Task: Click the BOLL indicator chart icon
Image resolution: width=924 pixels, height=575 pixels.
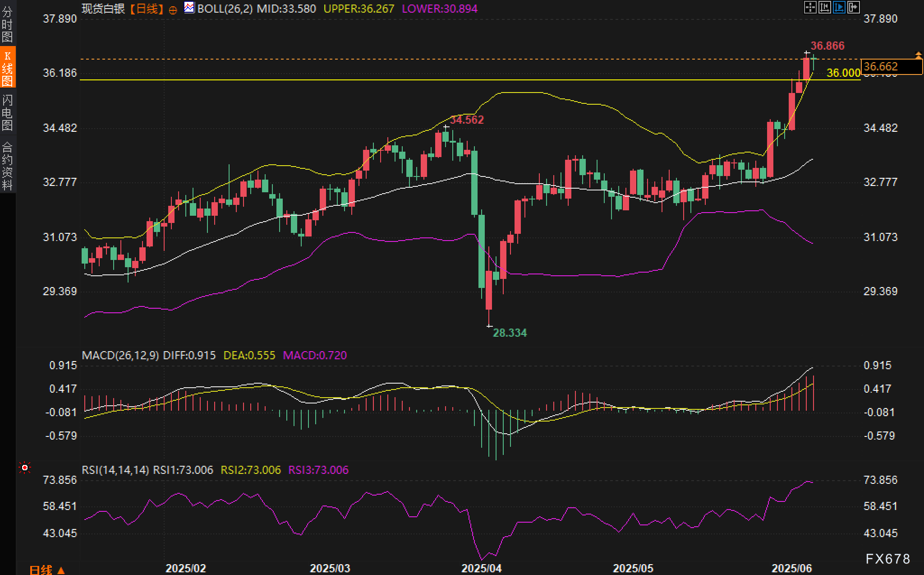Action: (x=189, y=8)
